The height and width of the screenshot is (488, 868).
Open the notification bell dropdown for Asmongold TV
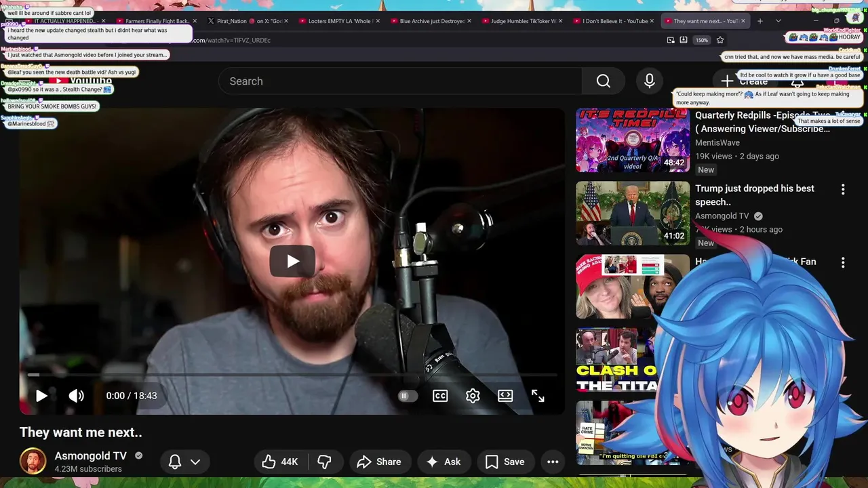point(184,462)
